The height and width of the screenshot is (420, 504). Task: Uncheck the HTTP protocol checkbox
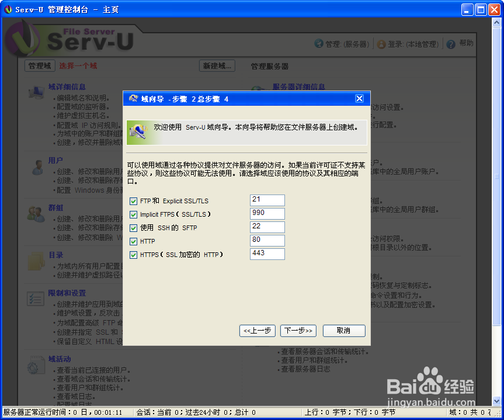tap(133, 241)
